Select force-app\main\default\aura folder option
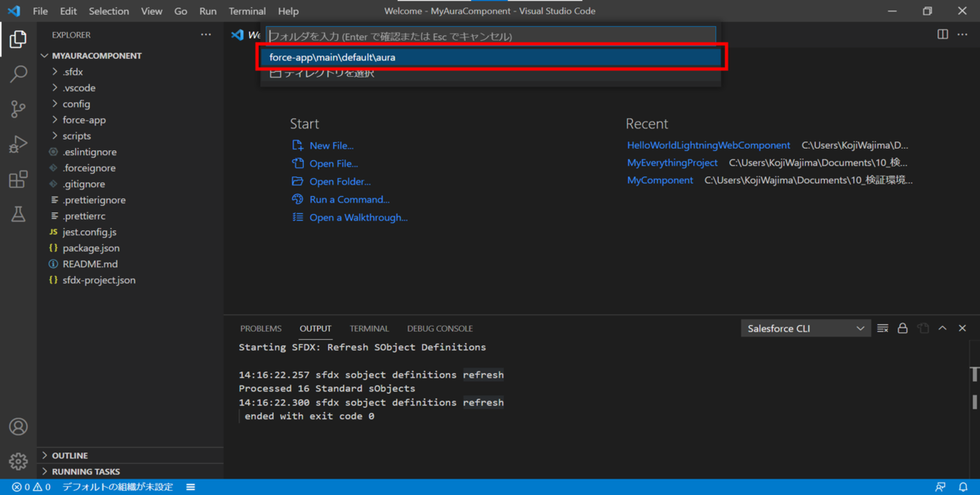This screenshot has width=980, height=495. click(x=491, y=58)
